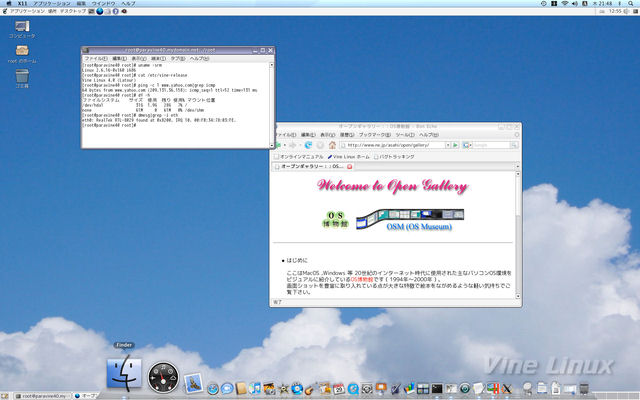Image resolution: width=640 pixels, height=400 pixels.
Task: Click the browser URL address field
Action: 393,145
